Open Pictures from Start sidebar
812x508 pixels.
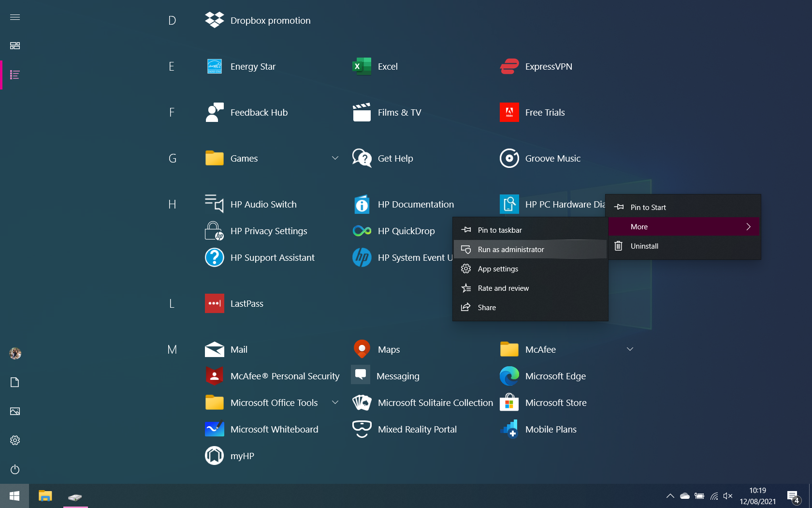coord(15,411)
